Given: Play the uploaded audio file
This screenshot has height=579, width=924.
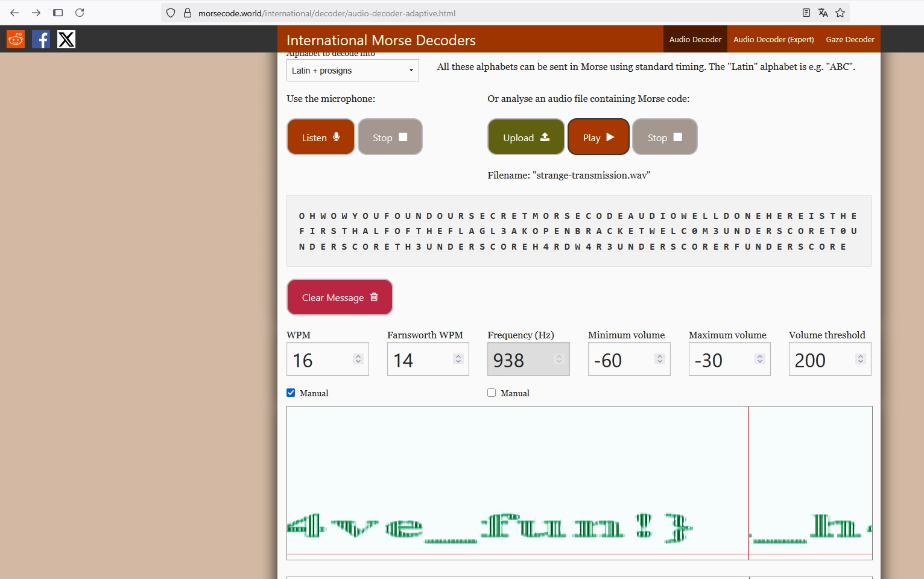Looking at the screenshot, I should click(x=598, y=137).
